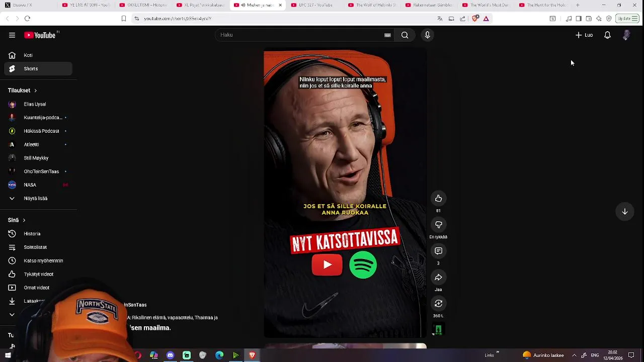The image size is (644, 362).
Task: Open Häkissä Podcast subscription
Action: click(x=38, y=131)
